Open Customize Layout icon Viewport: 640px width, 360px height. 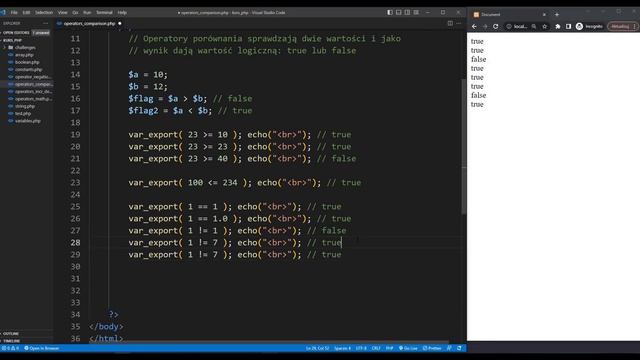point(416,13)
